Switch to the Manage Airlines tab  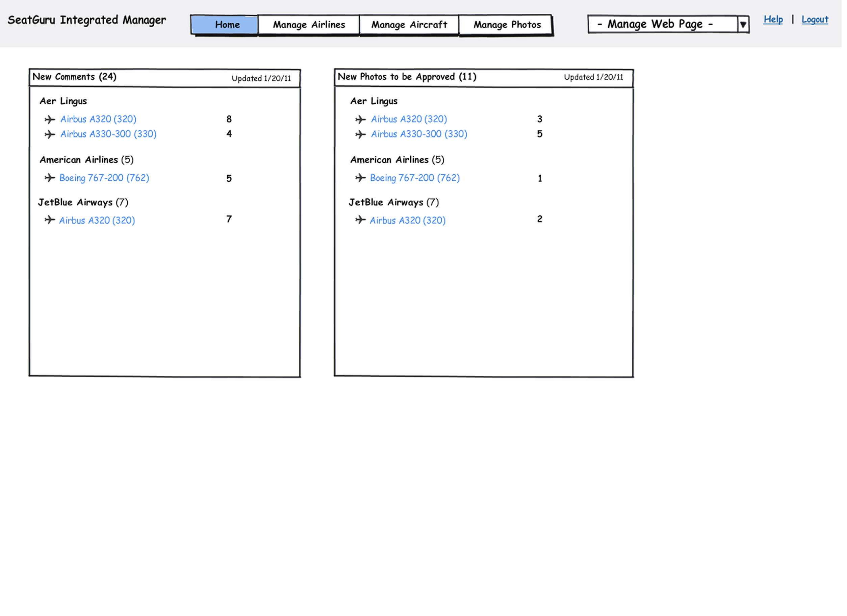310,25
